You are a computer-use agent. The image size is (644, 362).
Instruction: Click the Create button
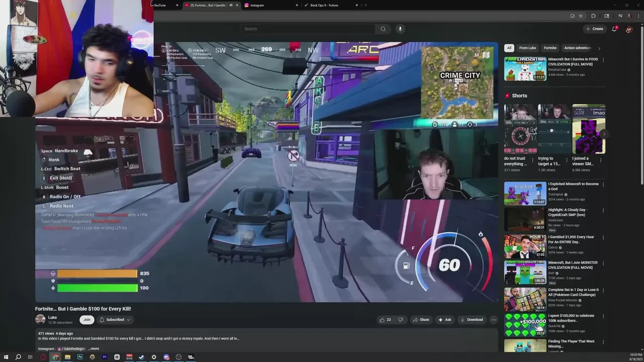point(594,29)
